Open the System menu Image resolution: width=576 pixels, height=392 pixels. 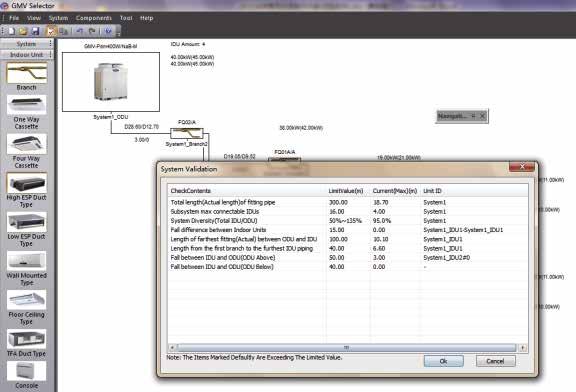click(x=58, y=18)
